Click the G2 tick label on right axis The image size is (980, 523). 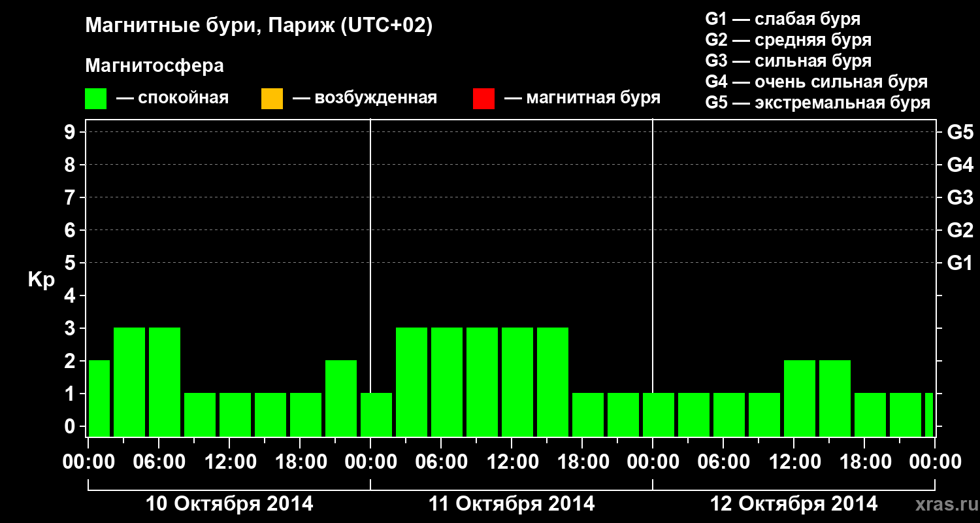point(960,230)
